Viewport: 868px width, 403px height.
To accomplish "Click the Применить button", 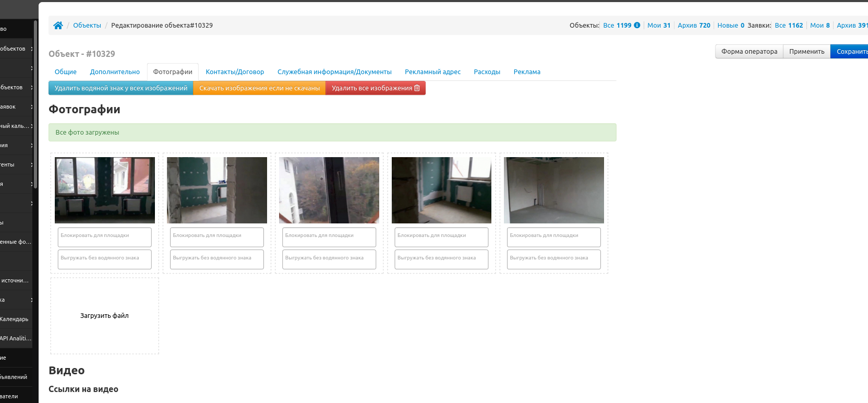I will point(806,51).
